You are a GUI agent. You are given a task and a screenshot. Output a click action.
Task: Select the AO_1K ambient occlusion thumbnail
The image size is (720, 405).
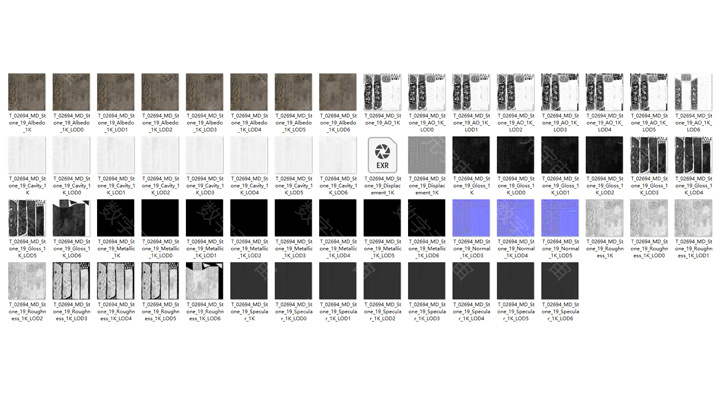point(382,91)
